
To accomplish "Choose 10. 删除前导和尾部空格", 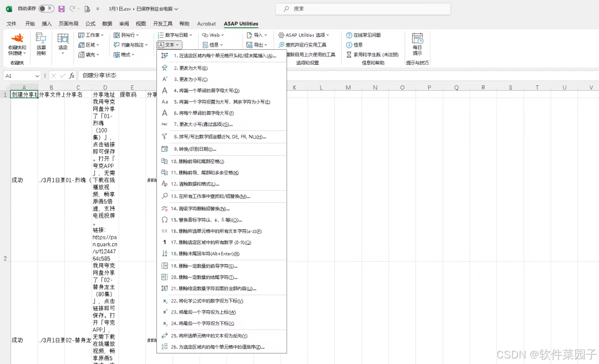I will [221, 161].
